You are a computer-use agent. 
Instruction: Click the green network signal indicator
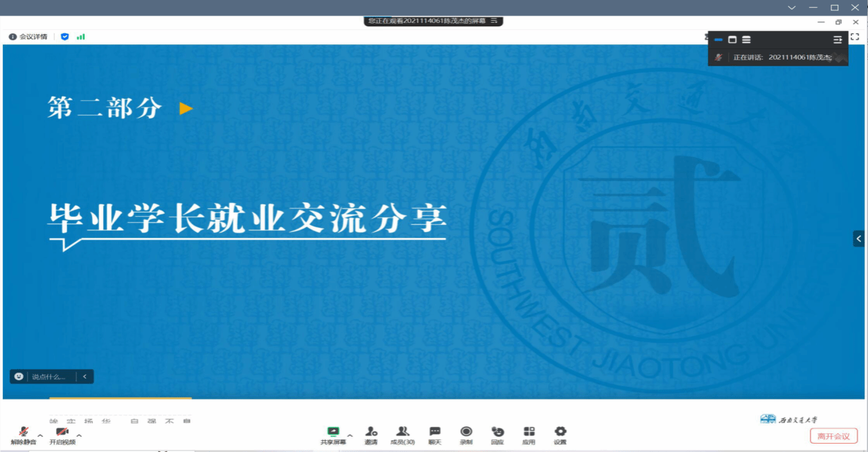coord(81,37)
